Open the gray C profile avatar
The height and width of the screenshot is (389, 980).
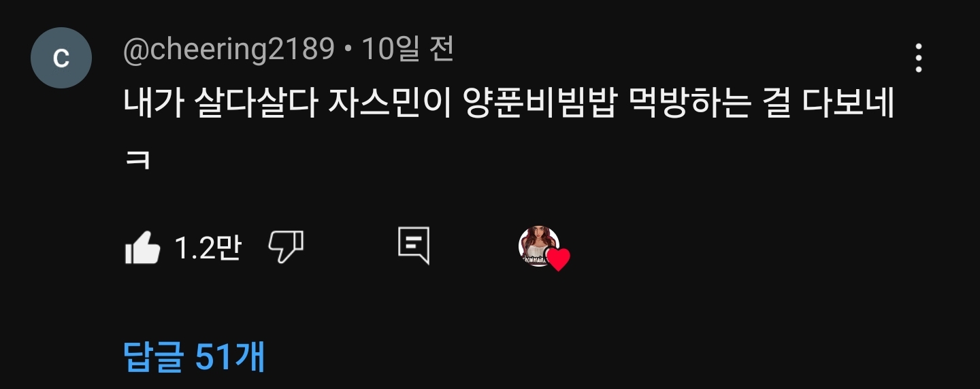point(61,58)
